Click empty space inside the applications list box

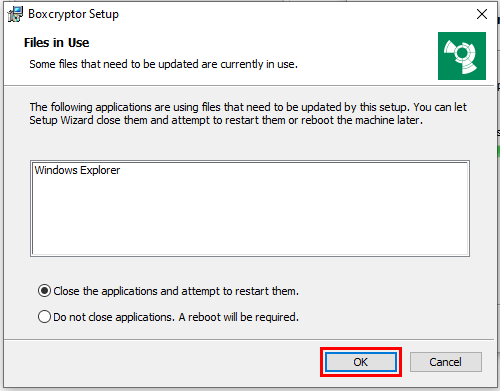[x=250, y=217]
